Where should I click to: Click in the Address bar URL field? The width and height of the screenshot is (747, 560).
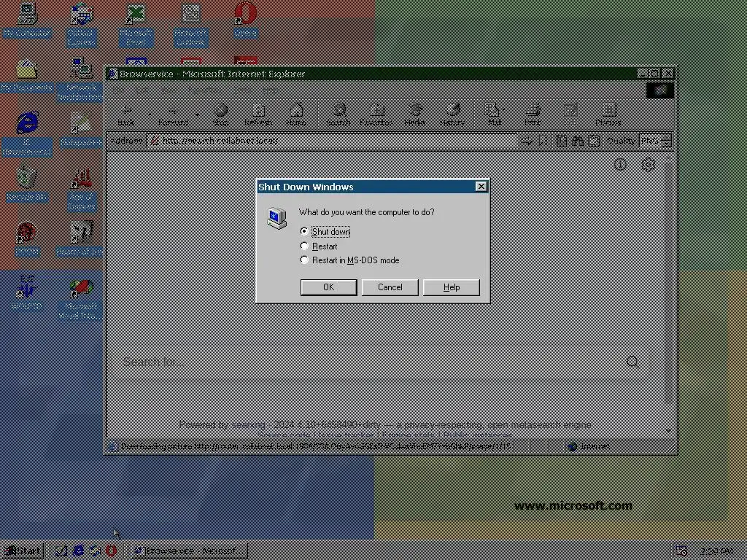(x=332, y=141)
